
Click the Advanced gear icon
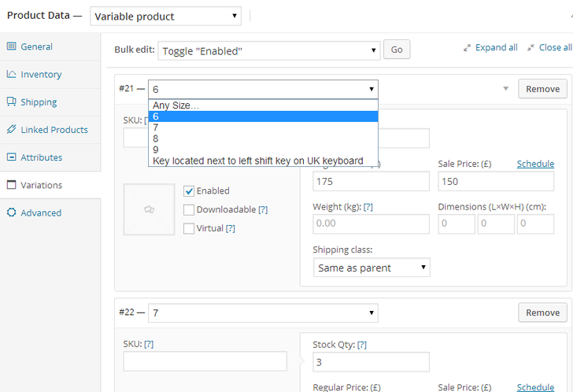point(11,213)
